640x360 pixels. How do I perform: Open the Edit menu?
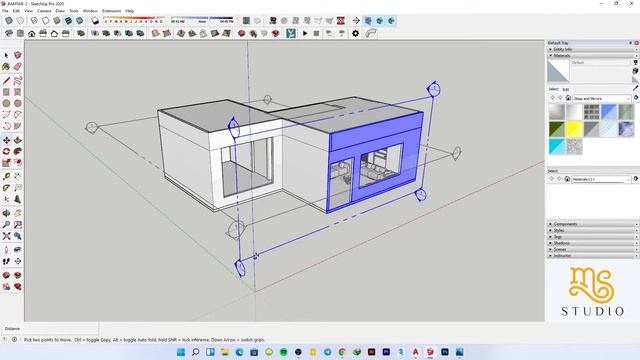(x=16, y=11)
